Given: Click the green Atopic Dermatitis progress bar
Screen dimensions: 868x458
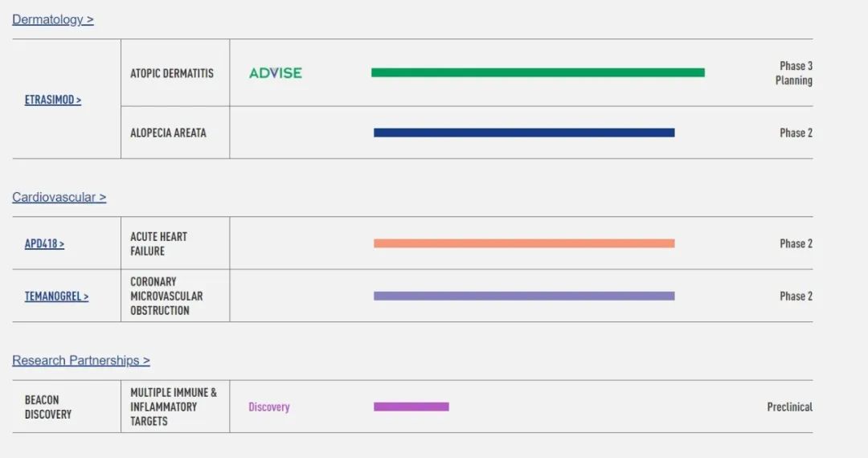Looking at the screenshot, I should pos(538,72).
